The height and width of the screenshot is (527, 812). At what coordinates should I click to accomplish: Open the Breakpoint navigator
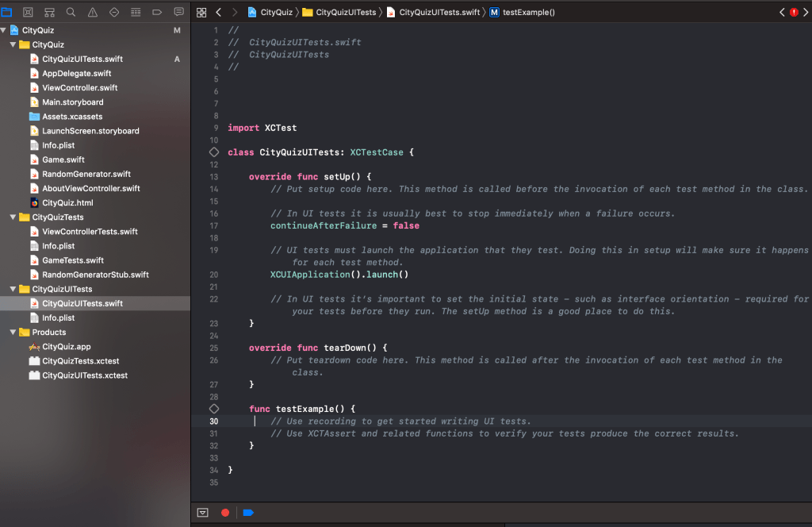point(157,13)
